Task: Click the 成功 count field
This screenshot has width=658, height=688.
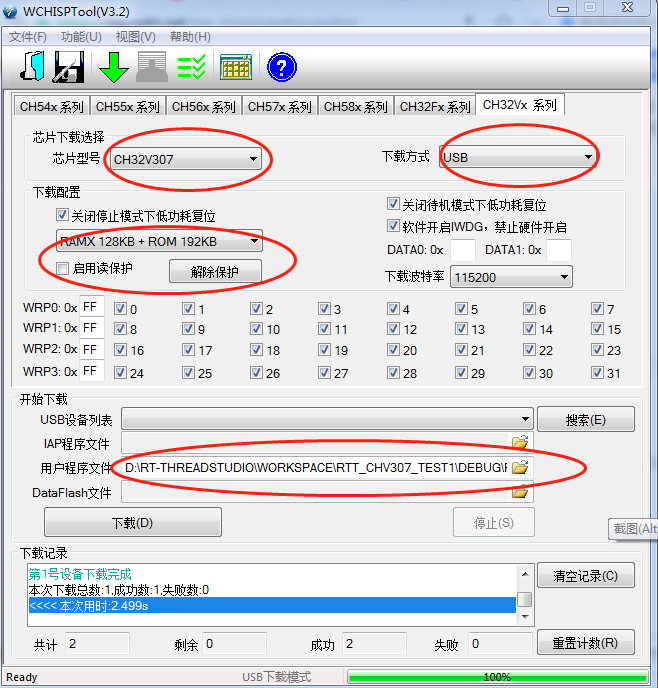Action: [x=374, y=644]
